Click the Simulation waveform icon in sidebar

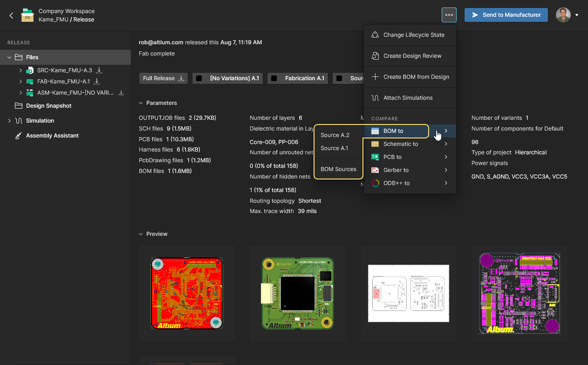tap(19, 121)
